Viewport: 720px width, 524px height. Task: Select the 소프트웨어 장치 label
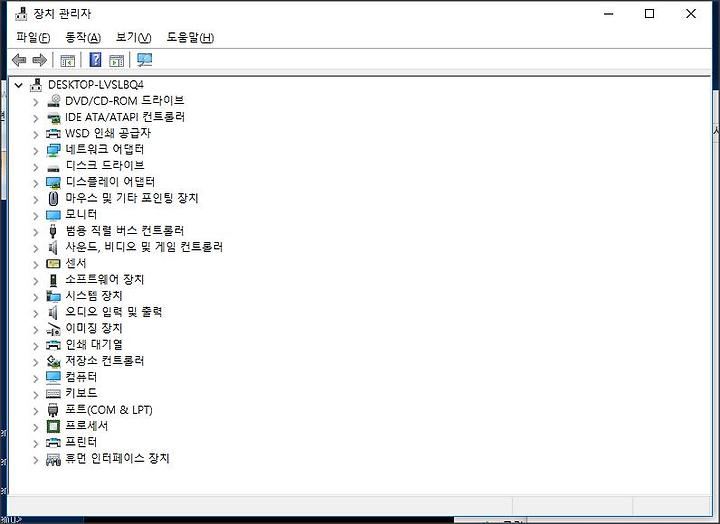105,279
